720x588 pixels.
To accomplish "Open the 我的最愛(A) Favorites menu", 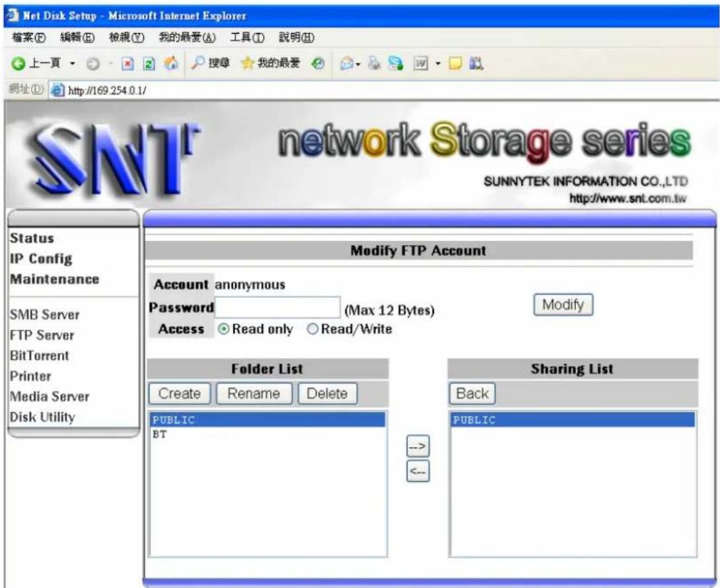I will pos(188,38).
